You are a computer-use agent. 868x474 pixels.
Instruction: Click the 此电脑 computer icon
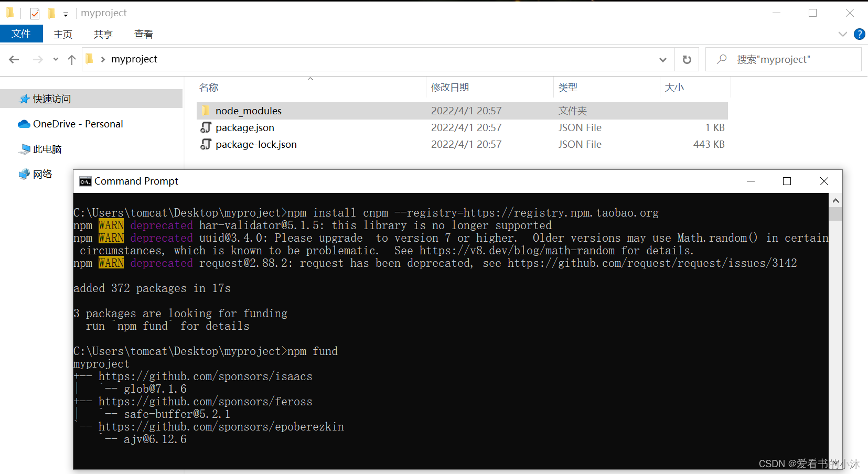pos(24,149)
